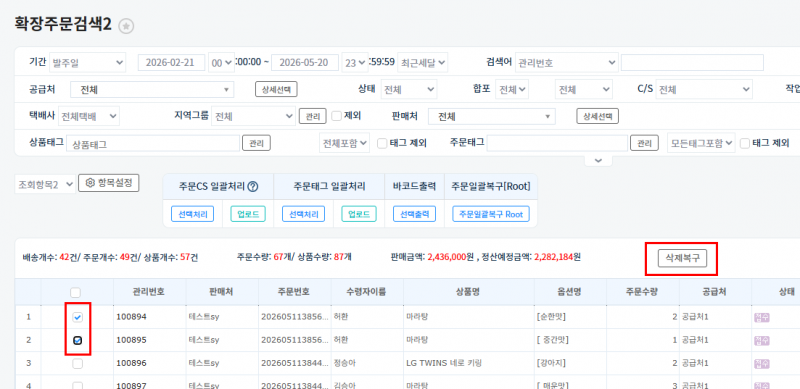Open the 최근세달 range dropdown
Image resolution: width=800 pixels, height=389 pixels.
[422, 63]
